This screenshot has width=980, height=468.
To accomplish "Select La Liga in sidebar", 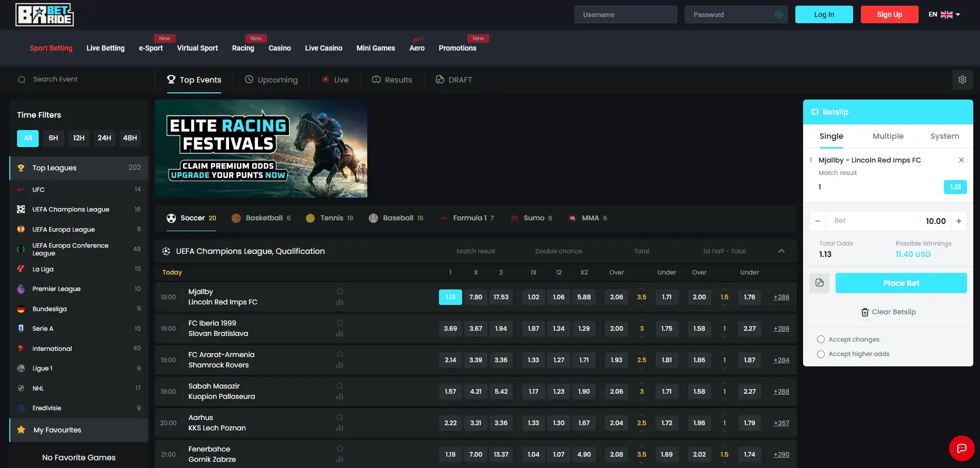I will (x=79, y=269).
